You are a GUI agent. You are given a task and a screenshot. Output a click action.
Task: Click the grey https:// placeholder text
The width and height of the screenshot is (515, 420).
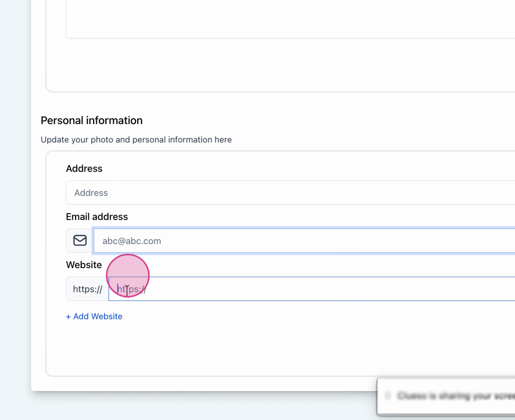point(132,289)
